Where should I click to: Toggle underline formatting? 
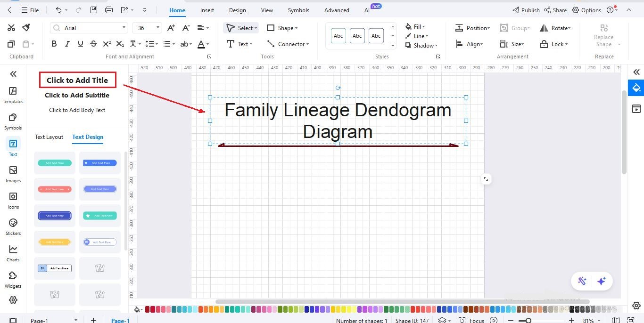pos(80,43)
